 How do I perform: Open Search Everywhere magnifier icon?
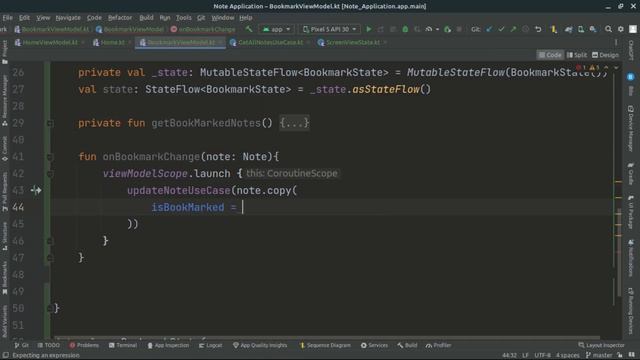[608, 29]
